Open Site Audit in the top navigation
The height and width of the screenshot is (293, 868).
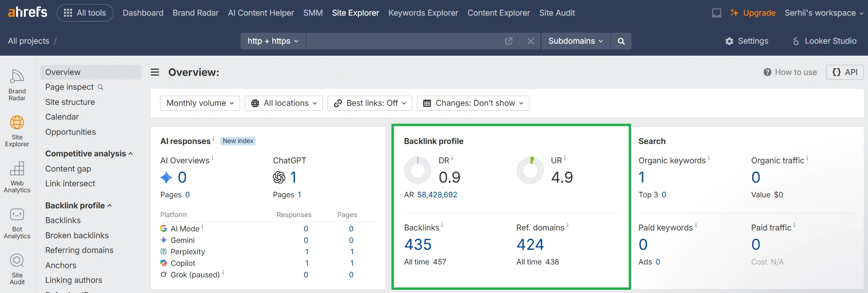557,13
